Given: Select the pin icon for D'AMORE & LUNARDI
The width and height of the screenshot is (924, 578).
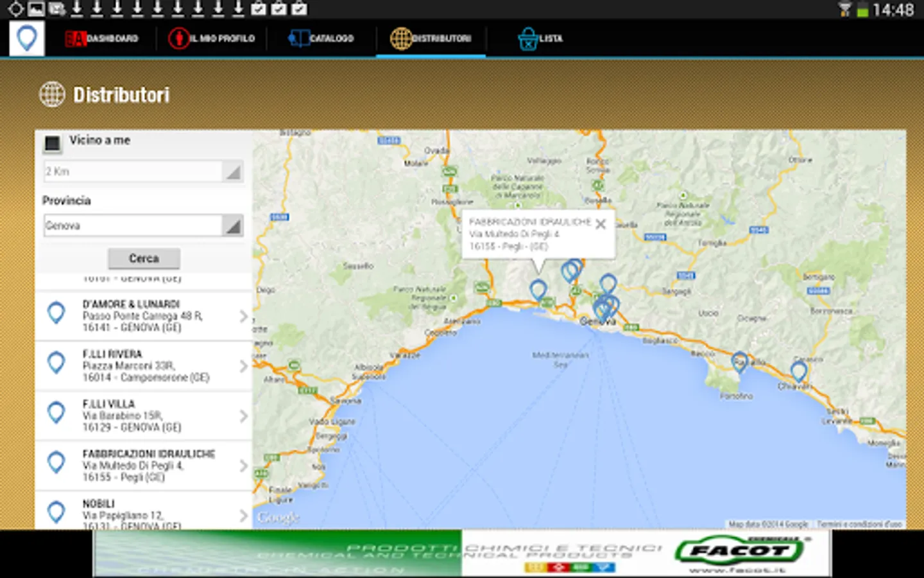Looking at the screenshot, I should 56,313.
